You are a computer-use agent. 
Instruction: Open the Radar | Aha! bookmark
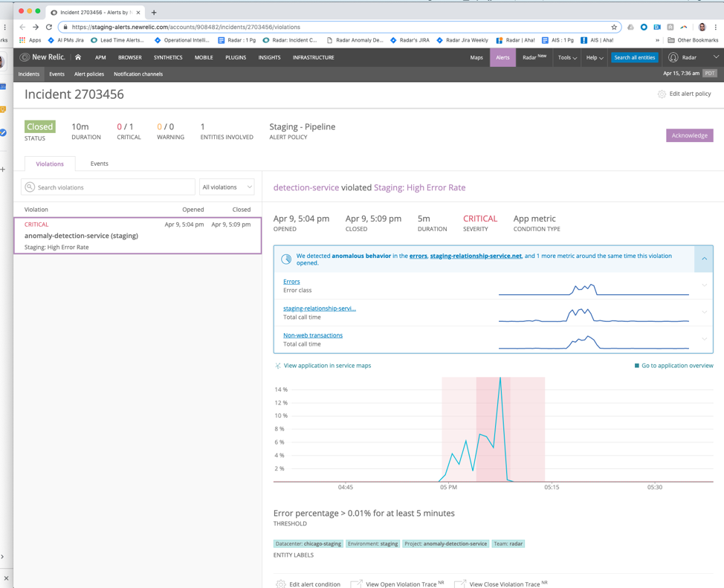point(515,40)
